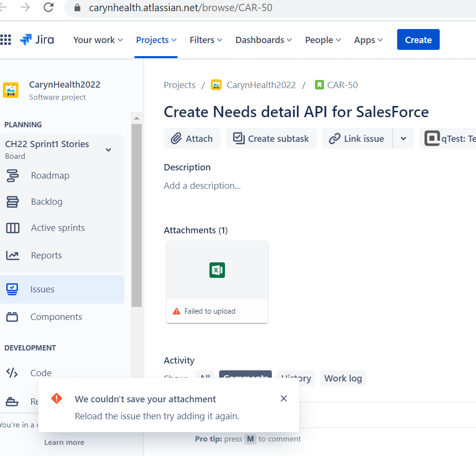The height and width of the screenshot is (456, 476).
Task: Click the Components icon in sidebar
Action: pyautogui.click(x=12, y=317)
